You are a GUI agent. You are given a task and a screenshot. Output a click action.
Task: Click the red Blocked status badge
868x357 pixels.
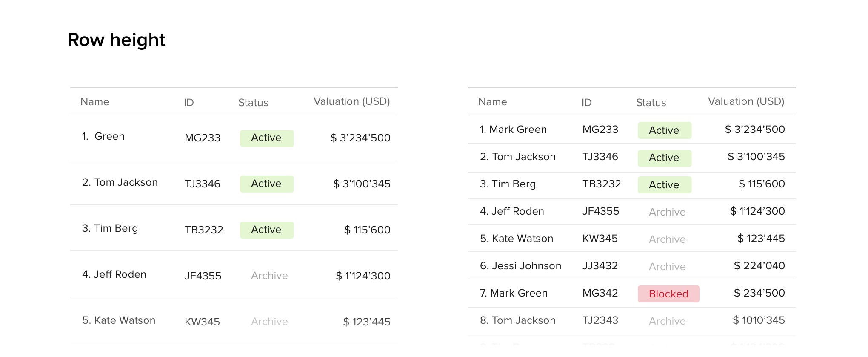[x=668, y=294]
